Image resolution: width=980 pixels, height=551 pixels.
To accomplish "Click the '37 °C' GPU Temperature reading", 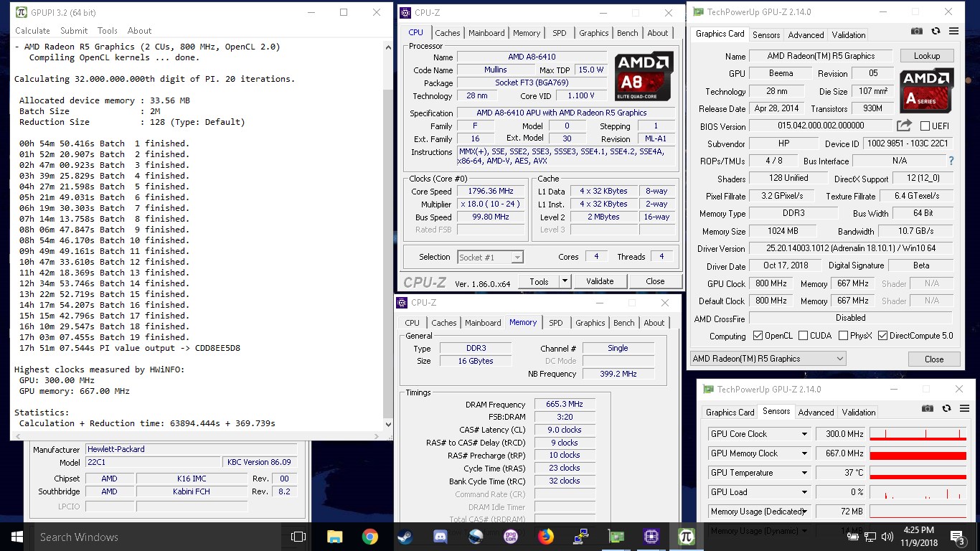I will pyautogui.click(x=841, y=473).
